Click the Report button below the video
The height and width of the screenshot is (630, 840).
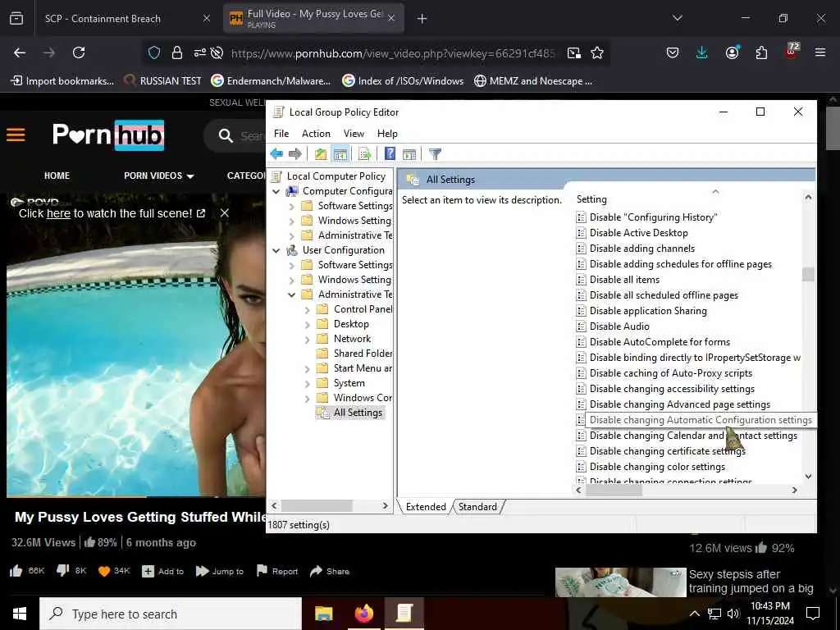(277, 571)
